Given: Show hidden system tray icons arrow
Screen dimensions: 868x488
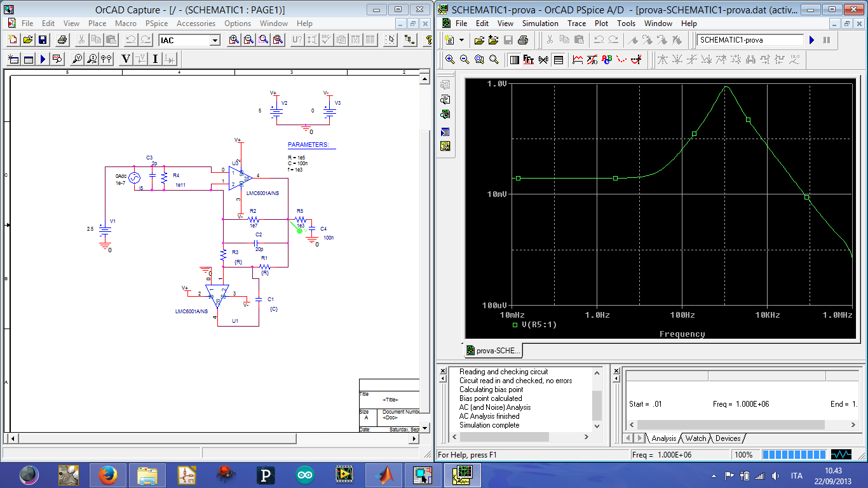Looking at the screenshot, I should (714, 475).
